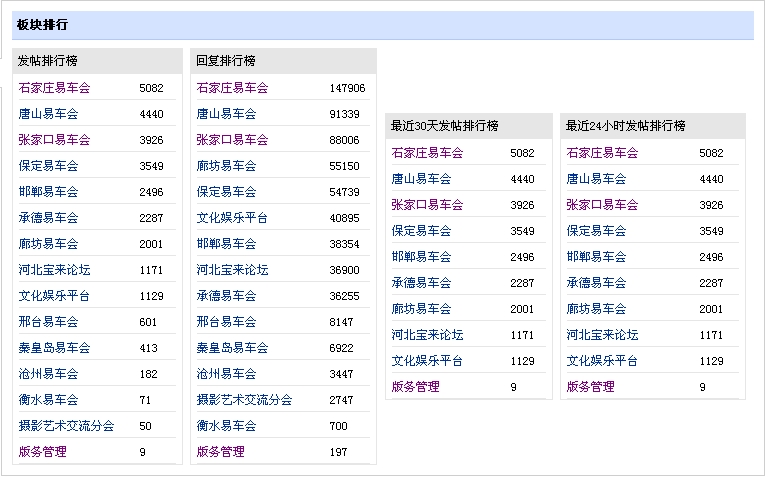Open 邯郸易车会 in 最近30天发帖排行榜

point(422,257)
